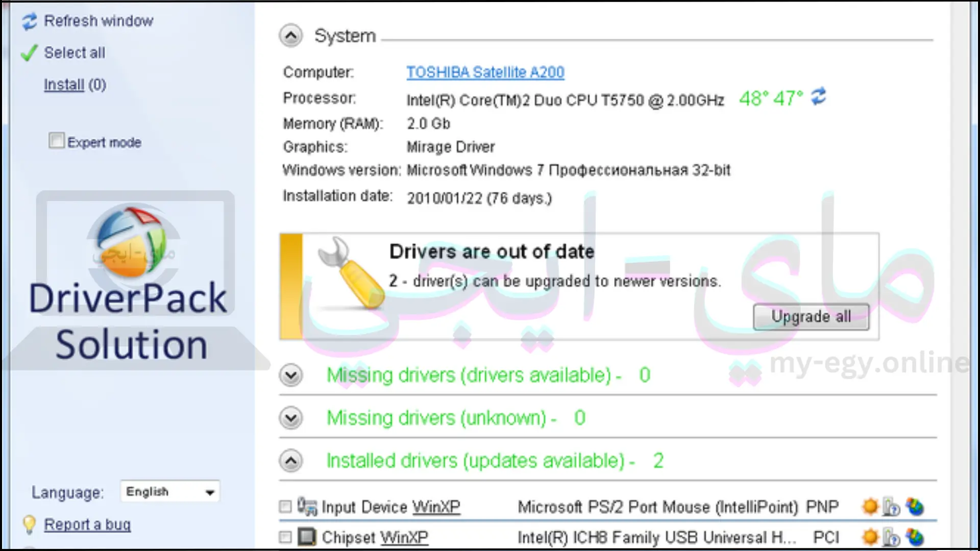980x551 pixels.
Task: Click the Mirage Driver graphics value
Action: pos(451,147)
